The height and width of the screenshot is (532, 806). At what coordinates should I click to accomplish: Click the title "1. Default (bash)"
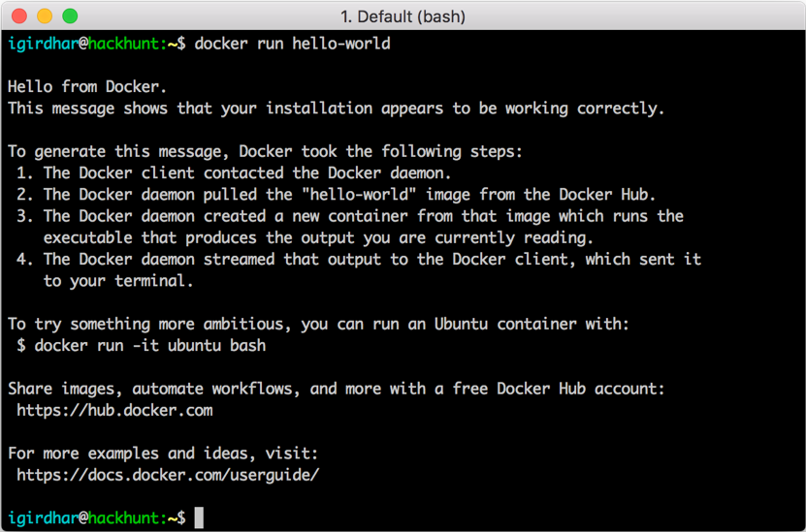click(403, 16)
